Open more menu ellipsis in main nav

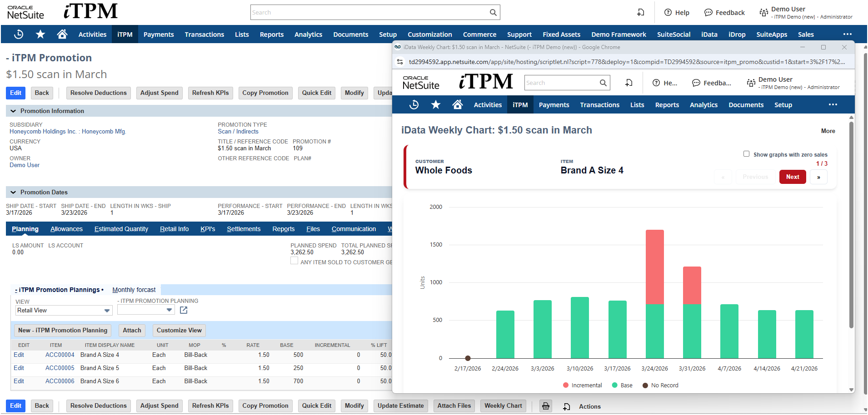click(x=848, y=34)
